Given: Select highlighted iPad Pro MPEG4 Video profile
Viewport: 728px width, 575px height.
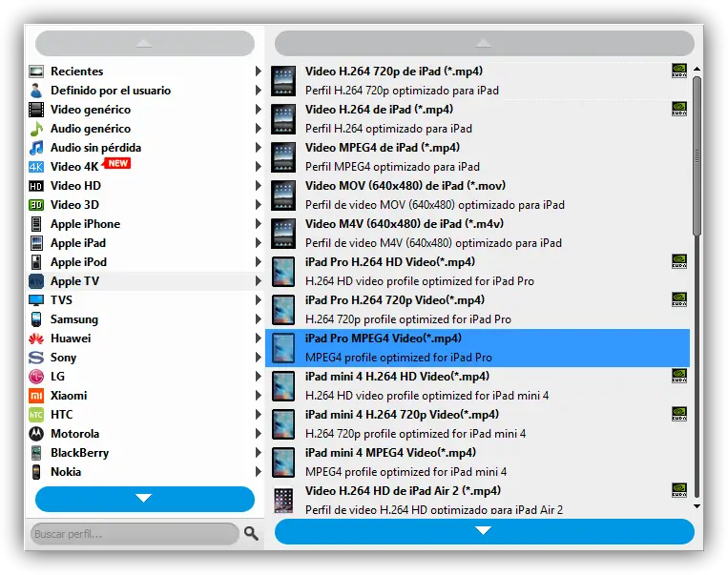Looking at the screenshot, I should coord(477,348).
